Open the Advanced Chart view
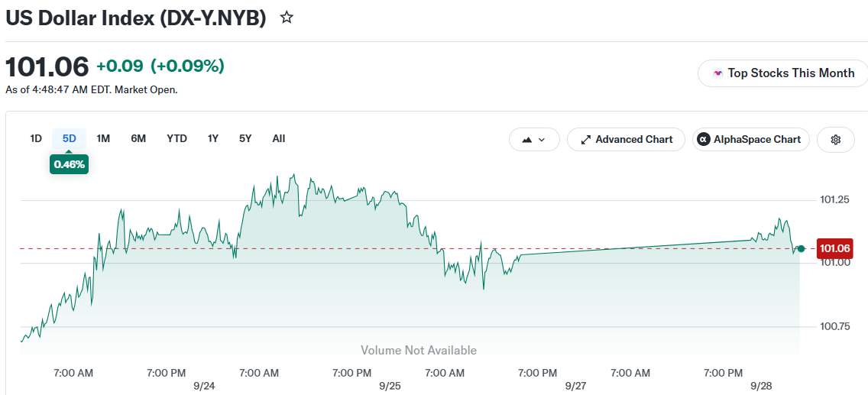Viewport: 868px width, 395px height. [x=626, y=139]
